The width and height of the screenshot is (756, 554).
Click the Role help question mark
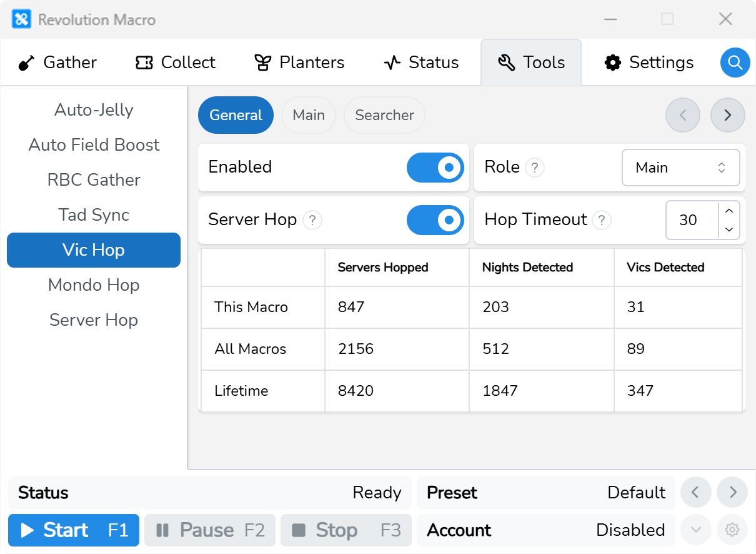(x=535, y=168)
